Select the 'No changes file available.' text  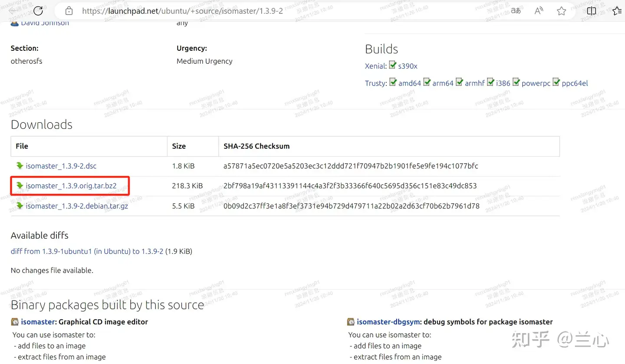(52, 270)
